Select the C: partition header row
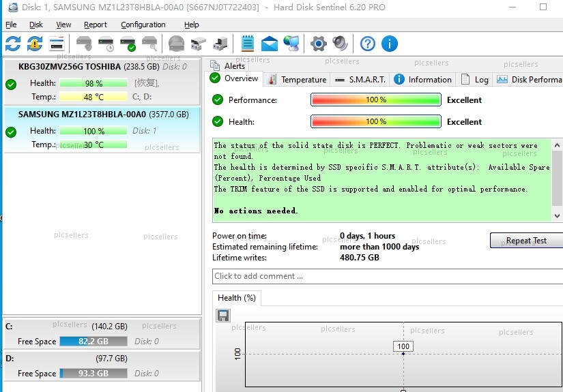563x392 pixels. point(102,326)
